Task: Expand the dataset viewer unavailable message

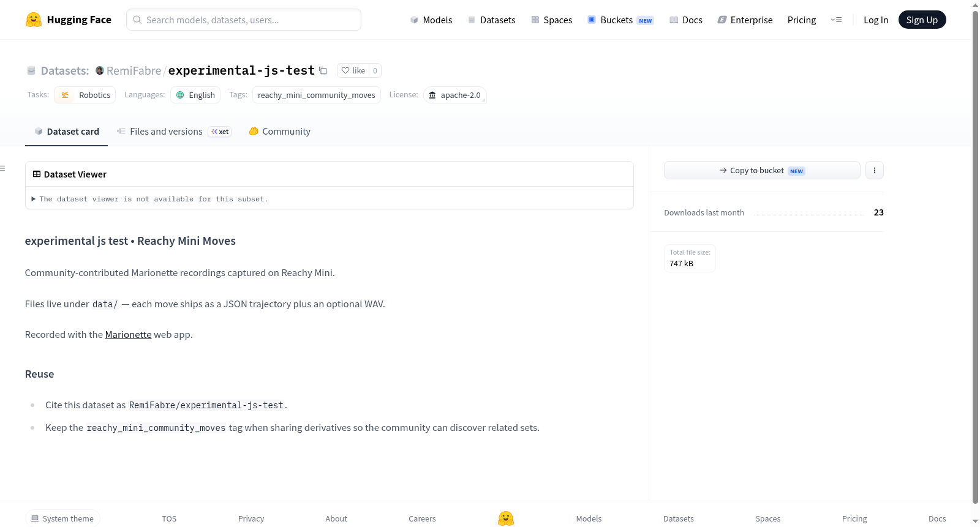Action: [150, 199]
